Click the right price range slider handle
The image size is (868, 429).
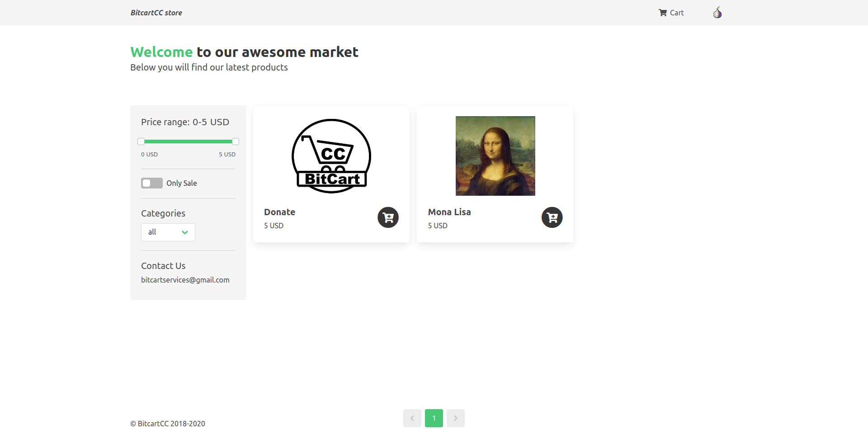point(236,141)
